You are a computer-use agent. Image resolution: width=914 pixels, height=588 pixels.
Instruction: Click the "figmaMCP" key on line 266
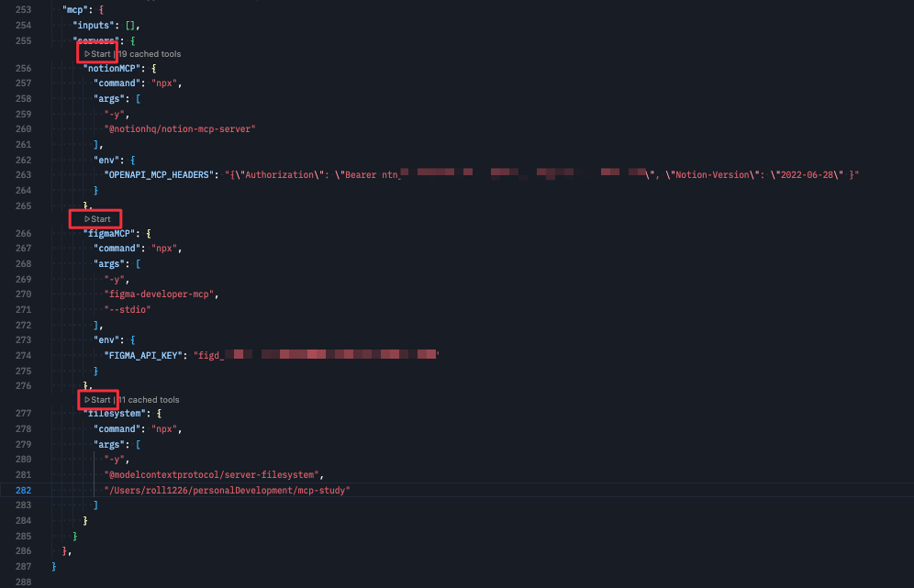tap(109, 233)
